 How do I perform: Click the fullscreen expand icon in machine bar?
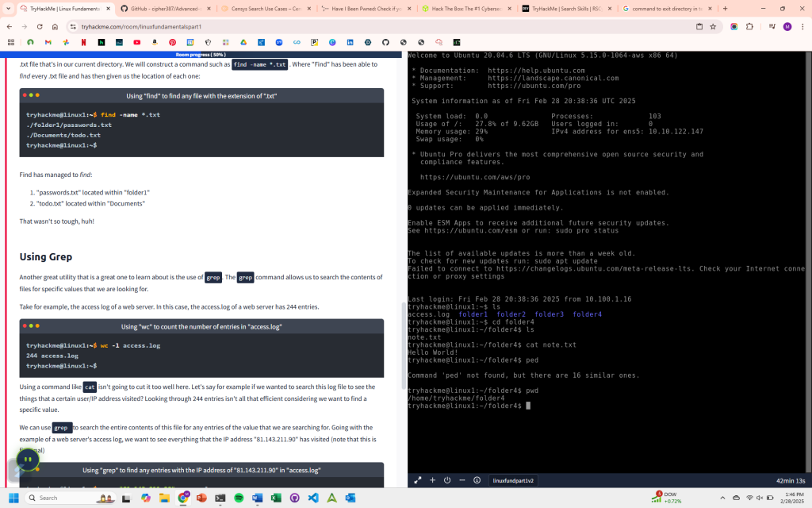coord(418,480)
